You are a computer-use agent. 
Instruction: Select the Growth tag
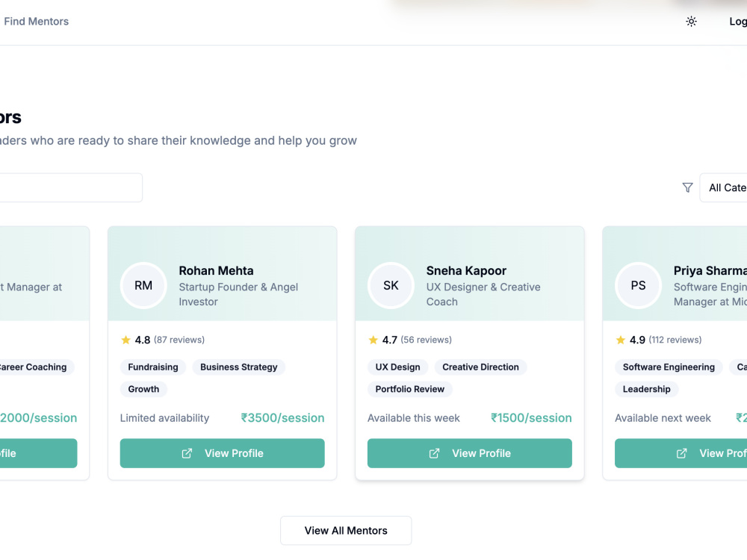point(143,389)
